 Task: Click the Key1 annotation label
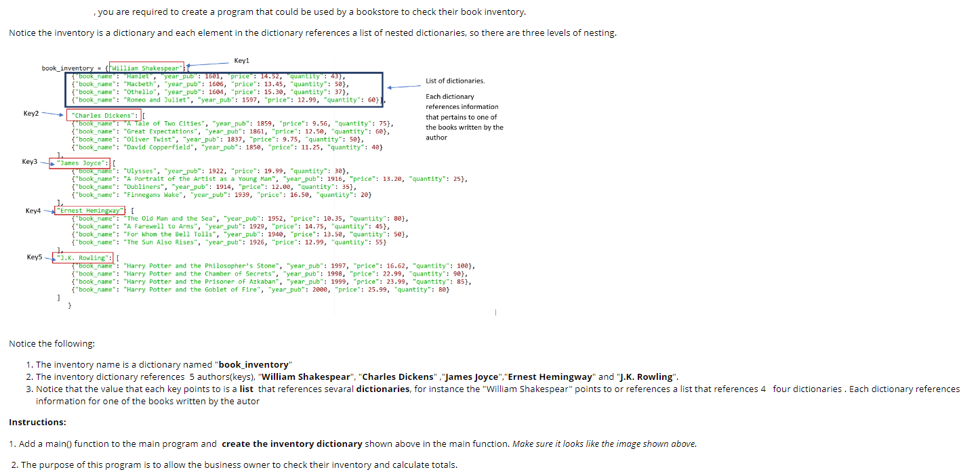[241, 60]
